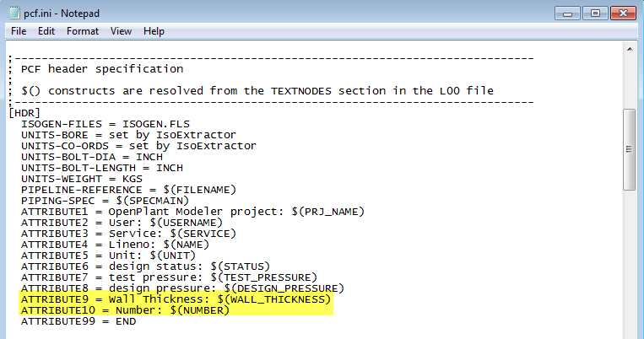
Task: Click the PCF header specification comment
Action: point(101,68)
